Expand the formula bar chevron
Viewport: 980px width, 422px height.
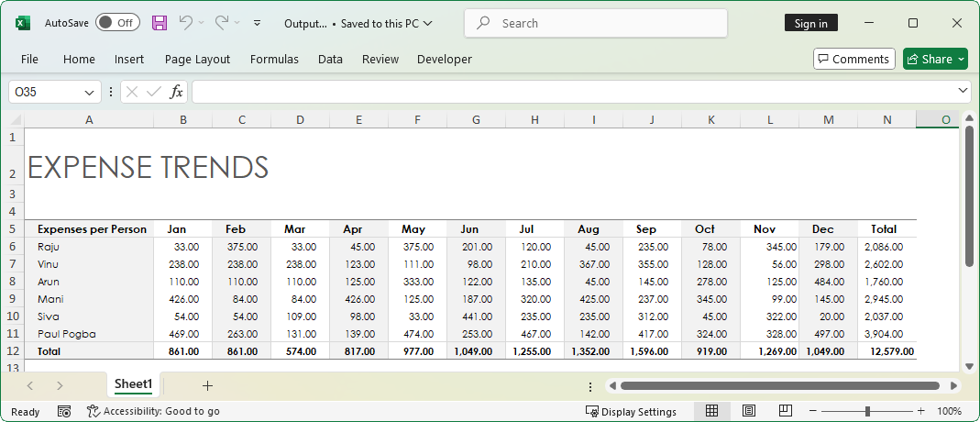point(963,91)
